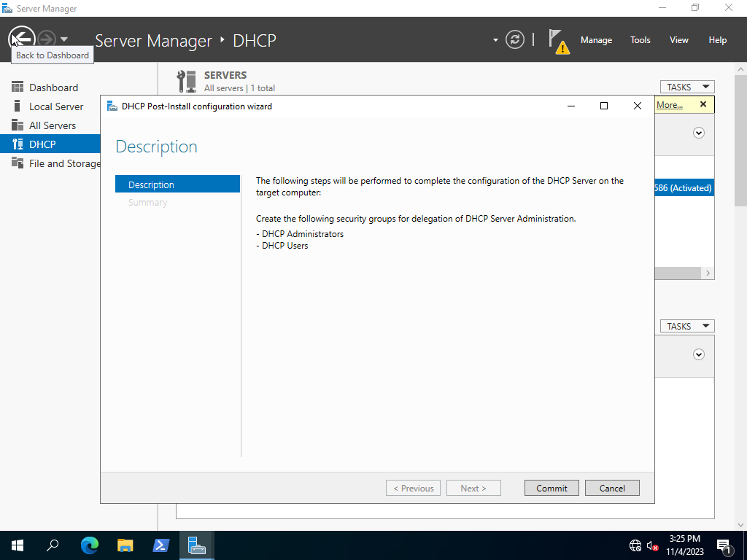Open the Windows Start menu
This screenshot has height=560, width=747.
(x=18, y=545)
